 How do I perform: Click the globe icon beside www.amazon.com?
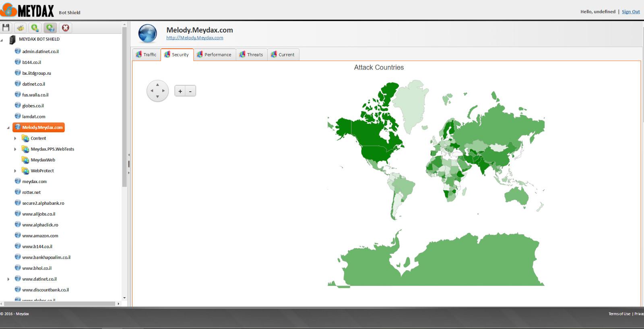coord(18,235)
